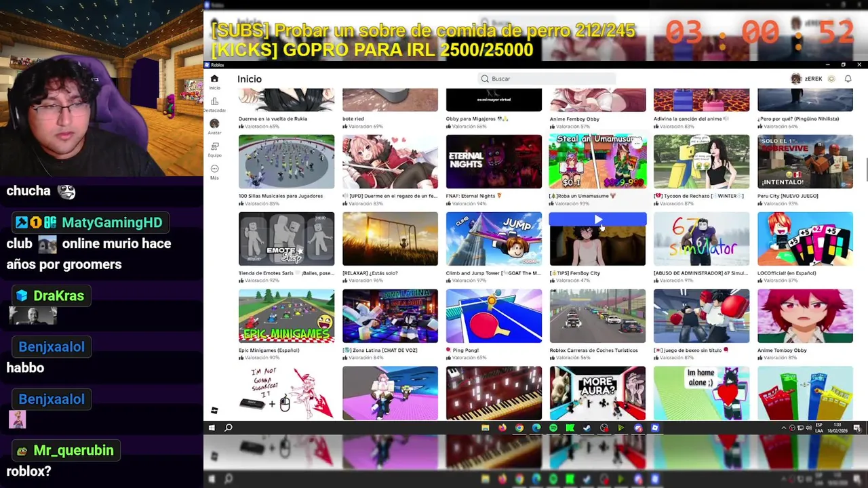Open Steal an Umamusume game thumbnail
Screen dimensions: 868x488
pyautogui.click(x=597, y=161)
